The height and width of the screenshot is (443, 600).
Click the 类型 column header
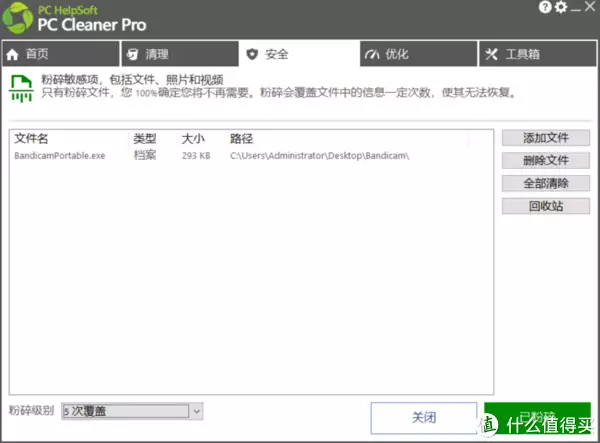tap(145, 138)
